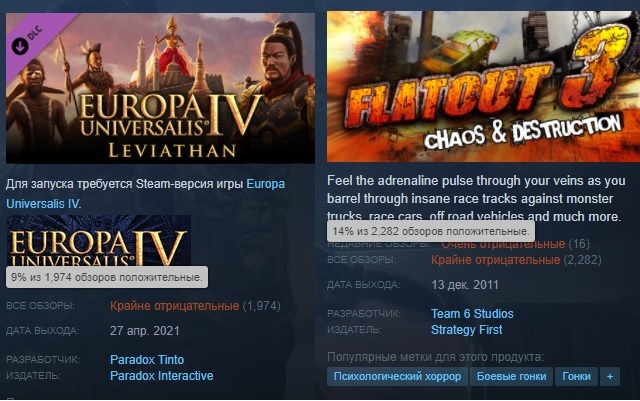Select the Психологический хоррор tag
This screenshot has width=640, height=401.
click(397, 376)
